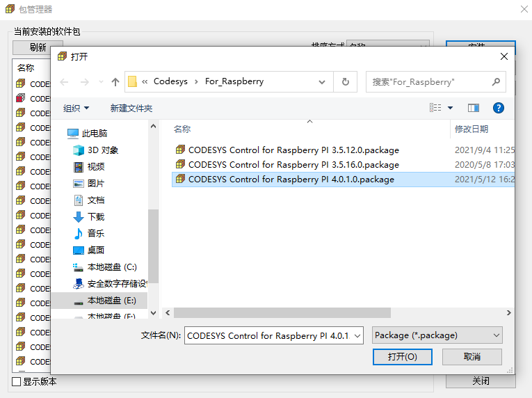Open the 组织 organize menu
This screenshot has width=532, height=398.
click(76, 108)
